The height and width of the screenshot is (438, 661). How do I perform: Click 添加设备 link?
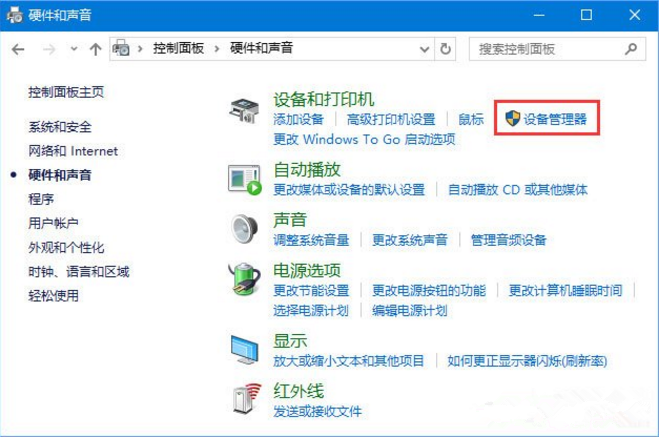click(298, 119)
